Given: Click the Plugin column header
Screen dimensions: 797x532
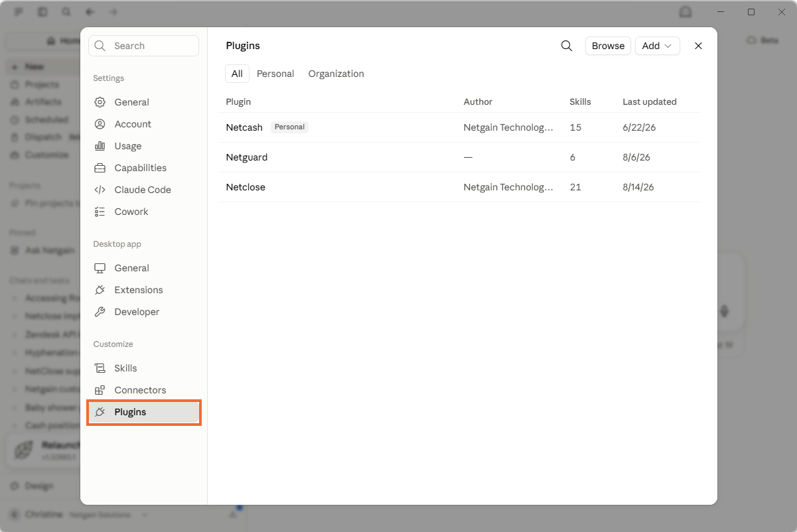Looking at the screenshot, I should [x=238, y=101].
